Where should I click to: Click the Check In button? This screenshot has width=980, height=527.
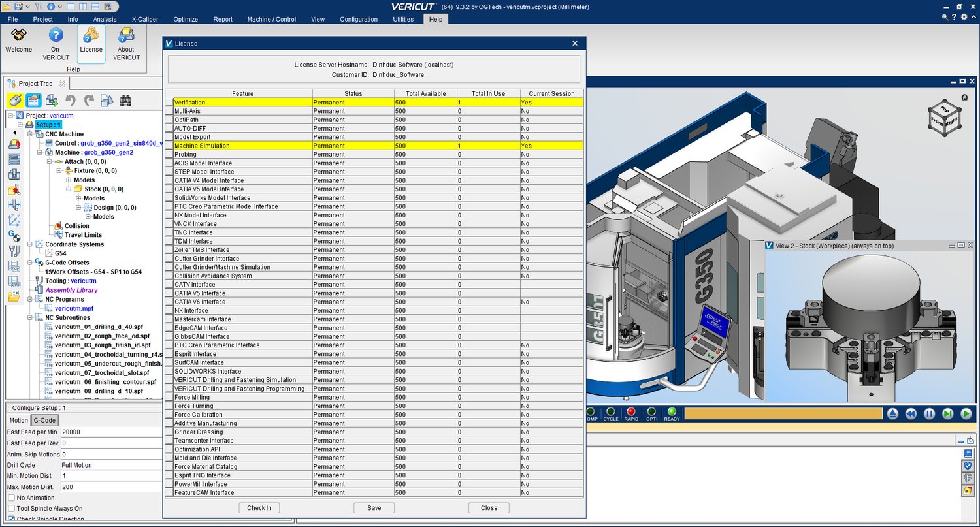pos(259,507)
